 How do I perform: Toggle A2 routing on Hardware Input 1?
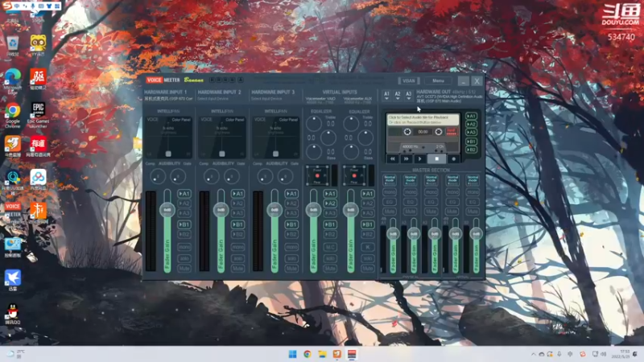click(184, 204)
